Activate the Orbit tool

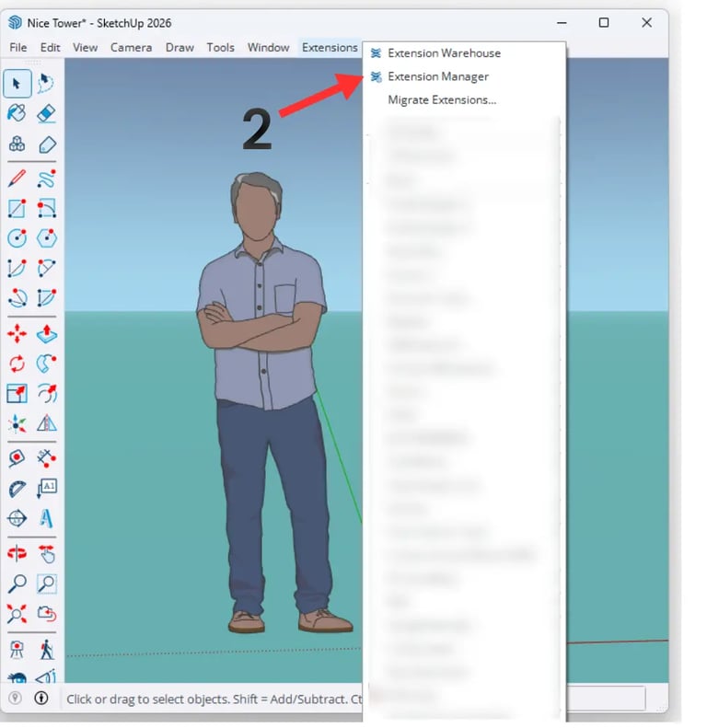pos(17,554)
